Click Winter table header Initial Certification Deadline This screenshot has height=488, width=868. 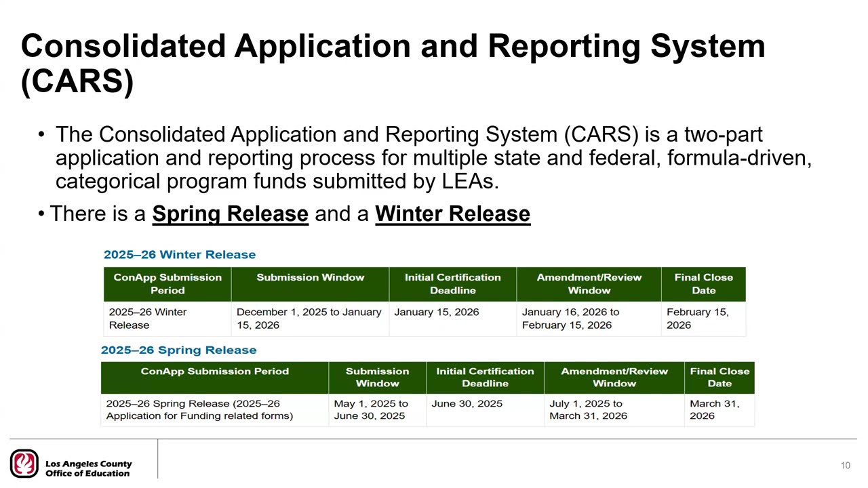pyautogui.click(x=453, y=284)
